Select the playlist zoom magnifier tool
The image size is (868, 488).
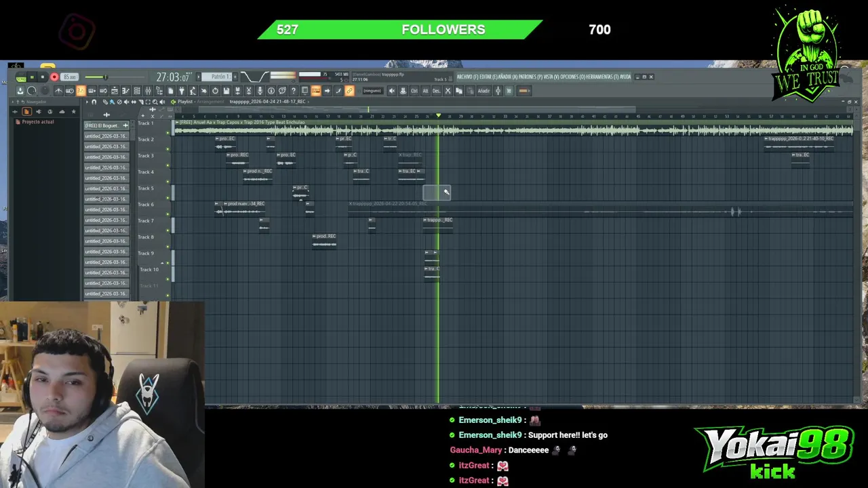[x=155, y=102]
